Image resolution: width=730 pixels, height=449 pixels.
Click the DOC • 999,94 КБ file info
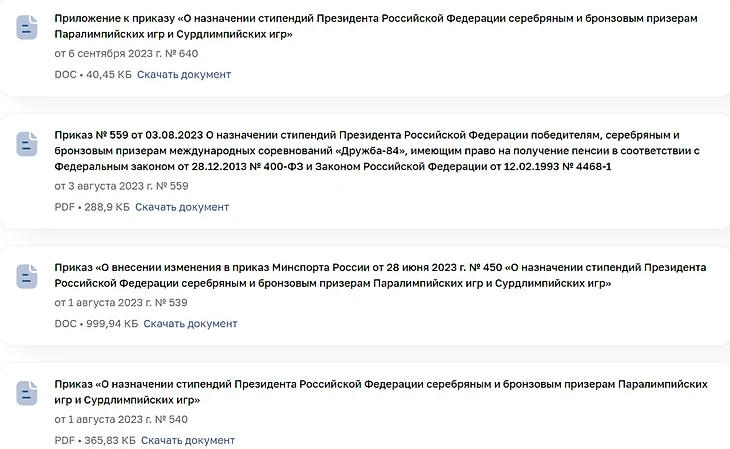[96, 324]
